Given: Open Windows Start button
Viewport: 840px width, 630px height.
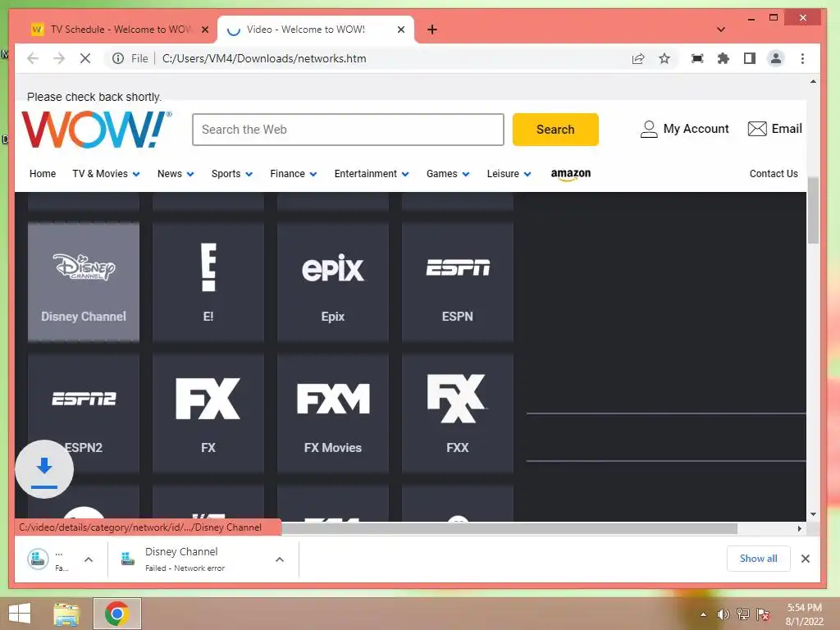Looking at the screenshot, I should click(x=20, y=614).
